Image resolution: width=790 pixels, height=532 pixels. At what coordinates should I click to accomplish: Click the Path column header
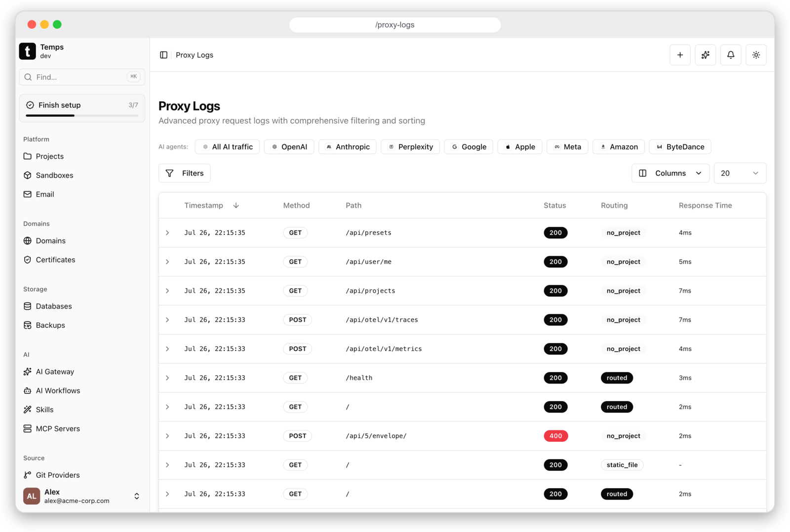[354, 205]
